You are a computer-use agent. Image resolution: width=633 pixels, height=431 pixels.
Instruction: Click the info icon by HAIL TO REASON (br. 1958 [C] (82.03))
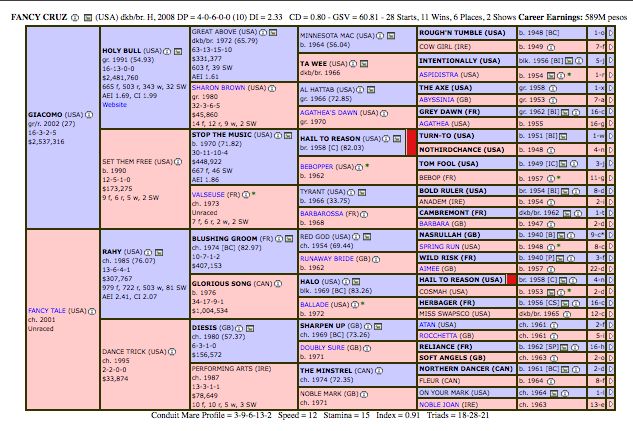(x=386, y=139)
